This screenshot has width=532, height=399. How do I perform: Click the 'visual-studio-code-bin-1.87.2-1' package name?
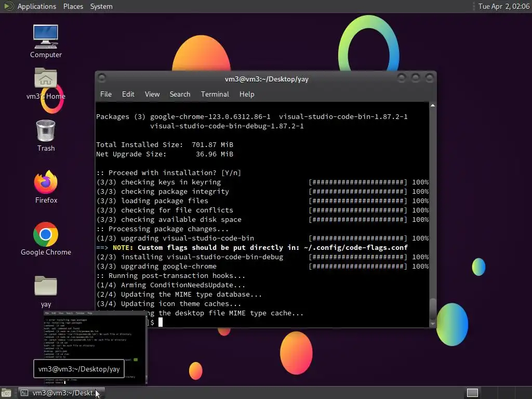click(343, 117)
